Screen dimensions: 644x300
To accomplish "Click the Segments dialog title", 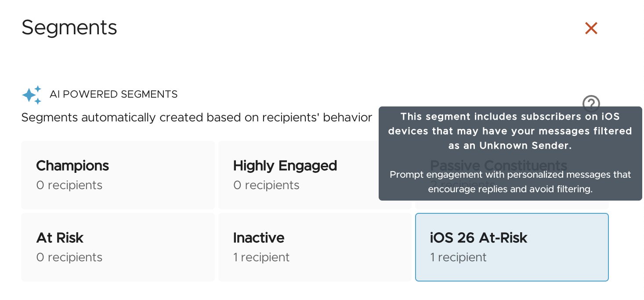I will (69, 28).
